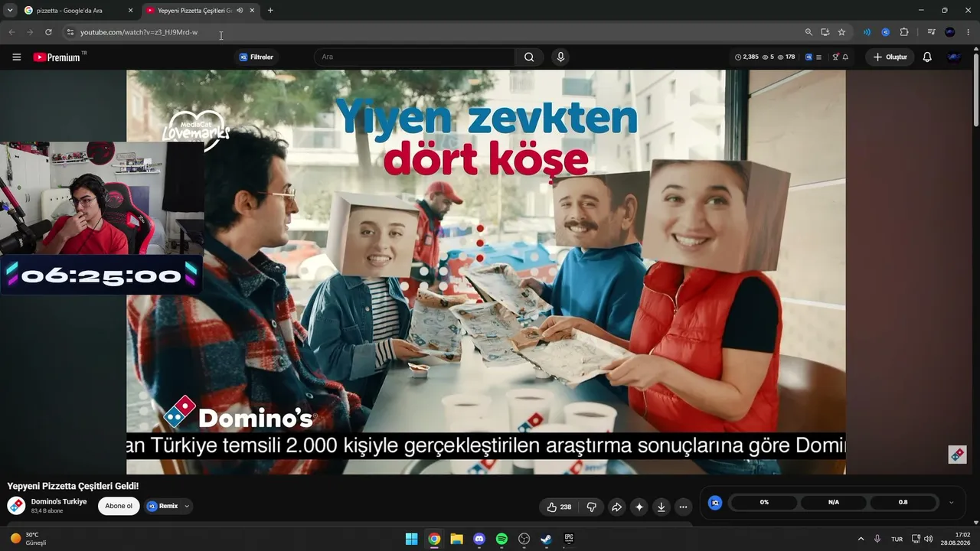Viewport: 980px width, 551px height.
Task: Click the 0% vidIQ stat pill
Action: pyautogui.click(x=764, y=502)
